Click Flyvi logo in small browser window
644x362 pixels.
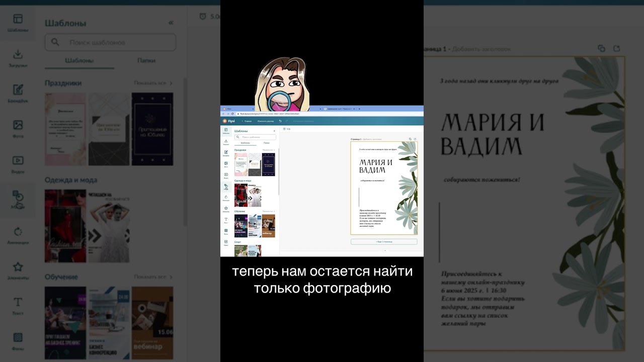[x=228, y=121]
